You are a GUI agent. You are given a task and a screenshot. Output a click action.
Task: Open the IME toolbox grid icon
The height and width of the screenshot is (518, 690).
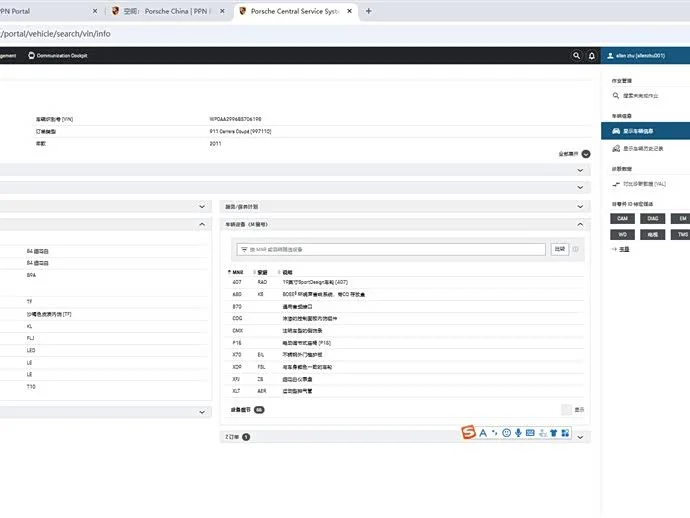click(x=565, y=433)
